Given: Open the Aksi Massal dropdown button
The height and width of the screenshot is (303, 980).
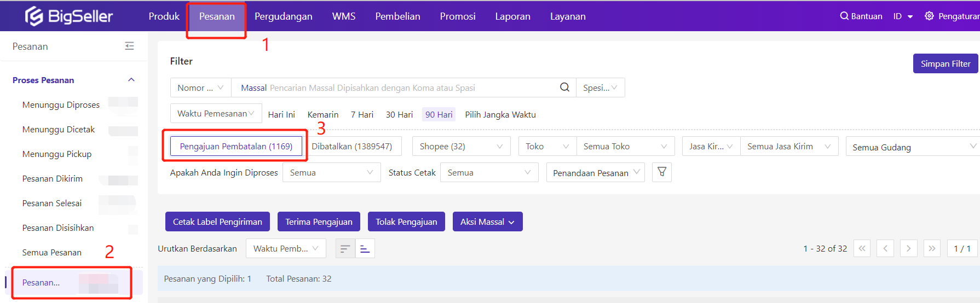Looking at the screenshot, I should click(x=487, y=222).
